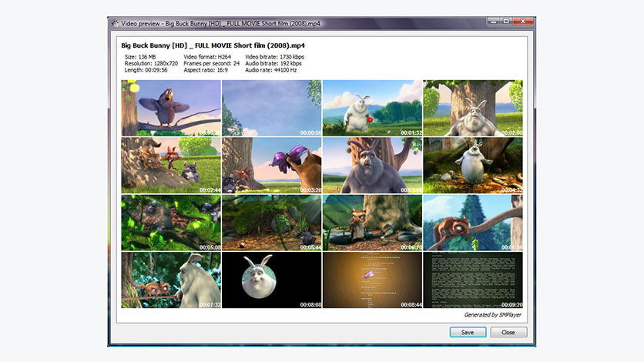
Task: Click 'Frames per second: 24' text
Action: [x=212, y=63]
